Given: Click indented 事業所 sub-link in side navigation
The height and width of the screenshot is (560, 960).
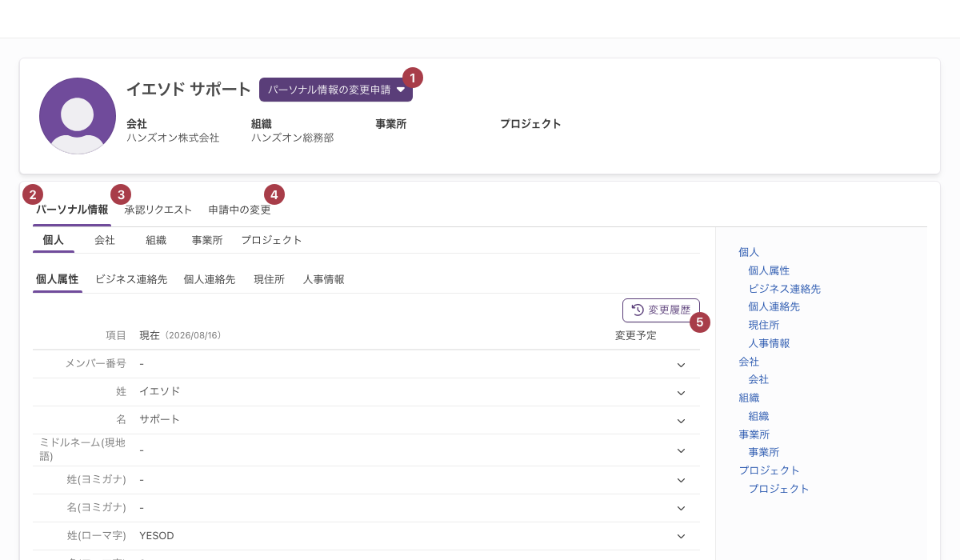Looking at the screenshot, I should [764, 452].
